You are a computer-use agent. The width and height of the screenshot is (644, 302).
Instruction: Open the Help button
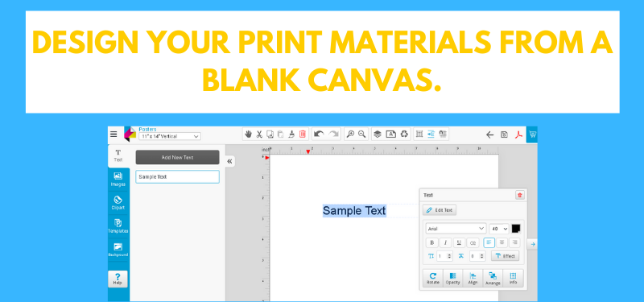coord(118,279)
